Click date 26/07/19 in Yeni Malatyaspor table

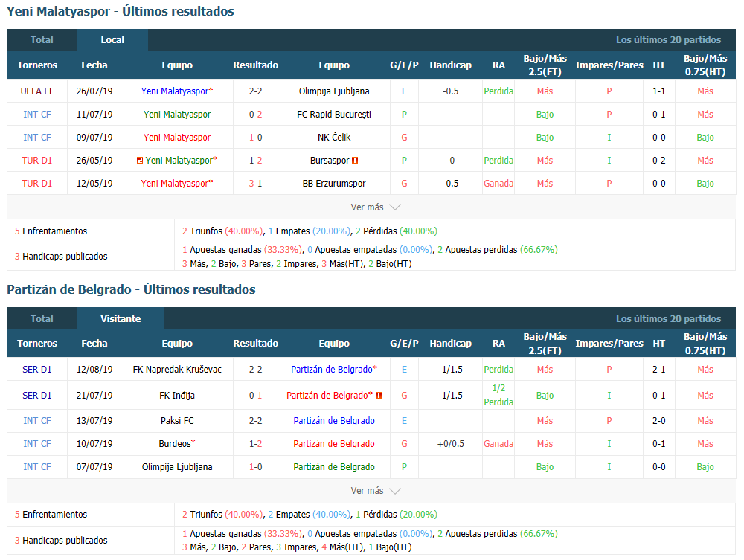94,91
